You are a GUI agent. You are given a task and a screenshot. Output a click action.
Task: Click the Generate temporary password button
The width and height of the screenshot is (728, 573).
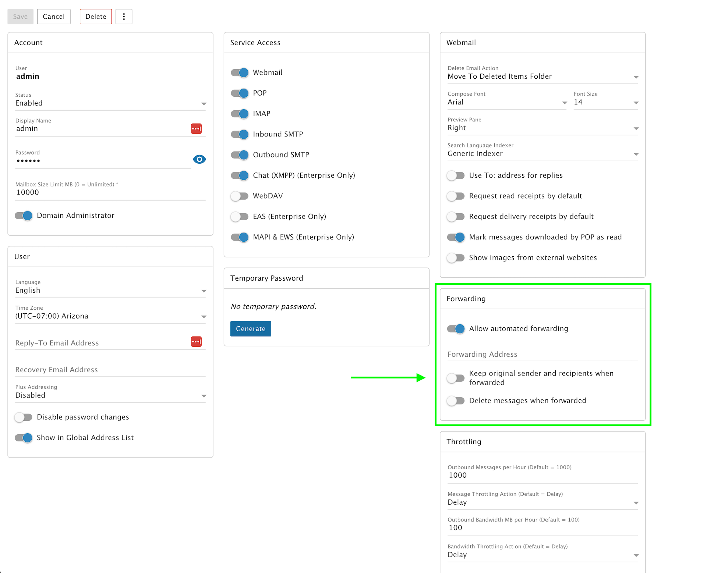coord(251,329)
